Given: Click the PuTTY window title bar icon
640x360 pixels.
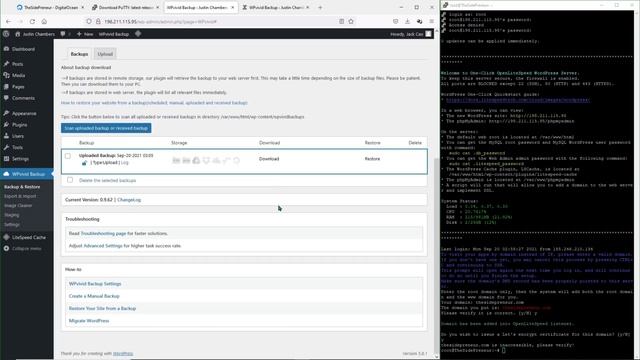Looking at the screenshot, I should 445,5.
